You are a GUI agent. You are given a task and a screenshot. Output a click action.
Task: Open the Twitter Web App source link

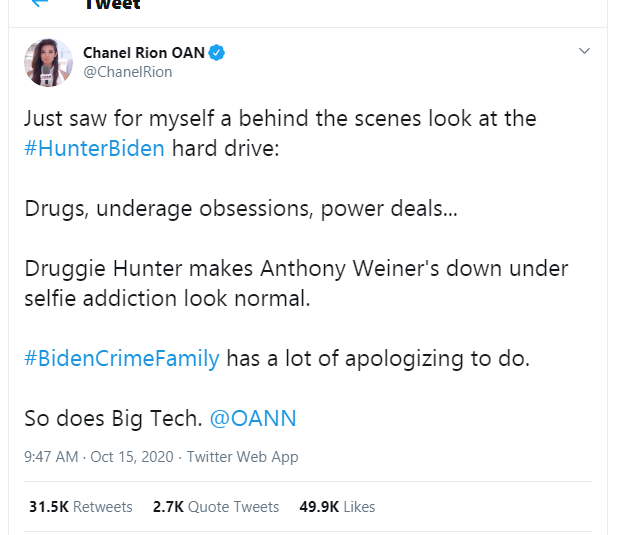(x=241, y=457)
